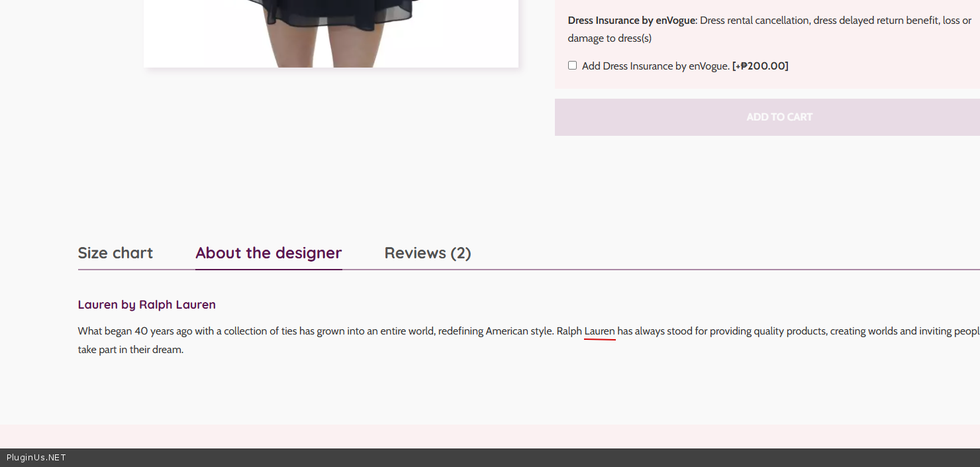Click the pink footer band
The width and height of the screenshot is (980, 467).
[x=490, y=436]
